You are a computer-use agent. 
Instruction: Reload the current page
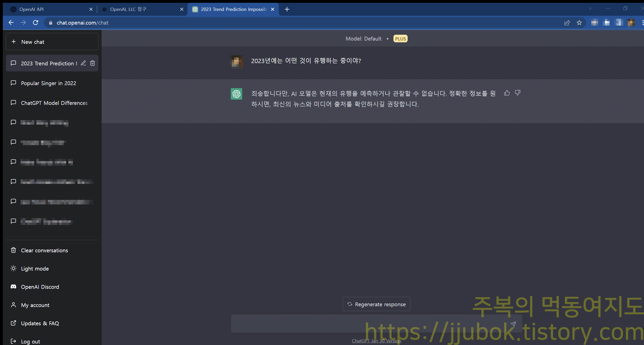[x=36, y=23]
